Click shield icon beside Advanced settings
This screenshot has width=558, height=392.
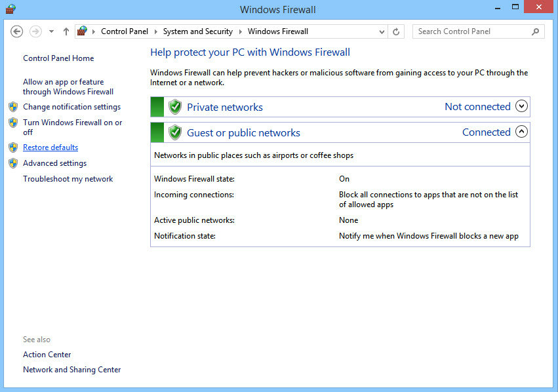(x=13, y=163)
